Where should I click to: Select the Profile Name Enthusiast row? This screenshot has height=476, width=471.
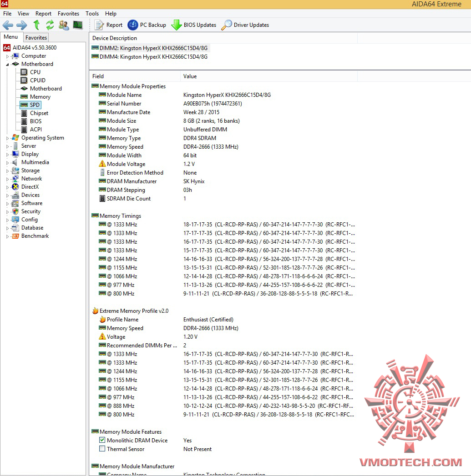223,320
